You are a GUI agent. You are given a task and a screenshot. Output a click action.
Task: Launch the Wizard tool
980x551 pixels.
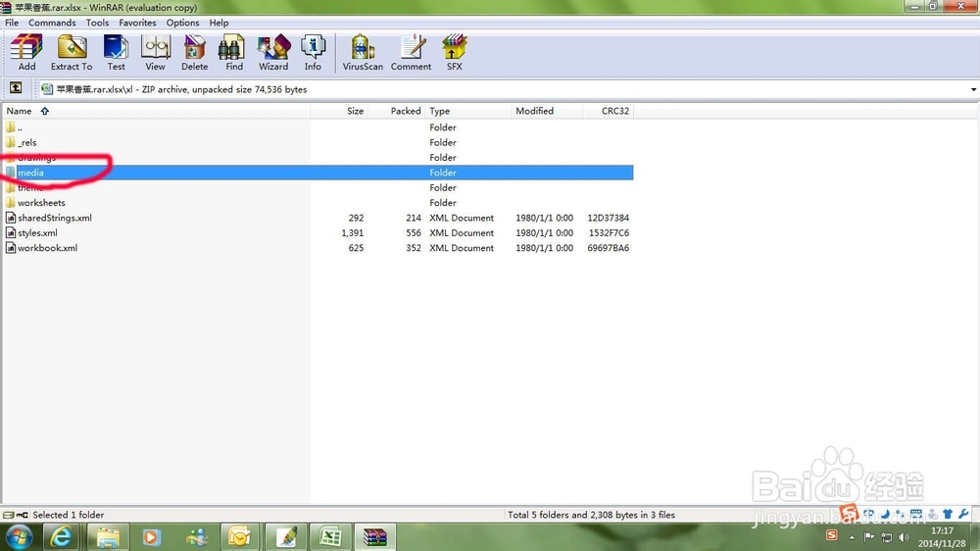tap(273, 53)
